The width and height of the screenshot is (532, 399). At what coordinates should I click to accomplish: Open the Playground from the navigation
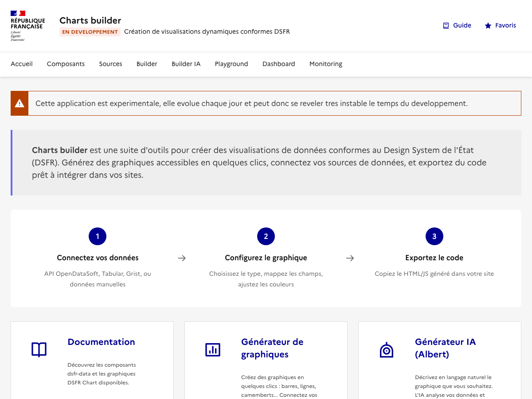click(231, 64)
